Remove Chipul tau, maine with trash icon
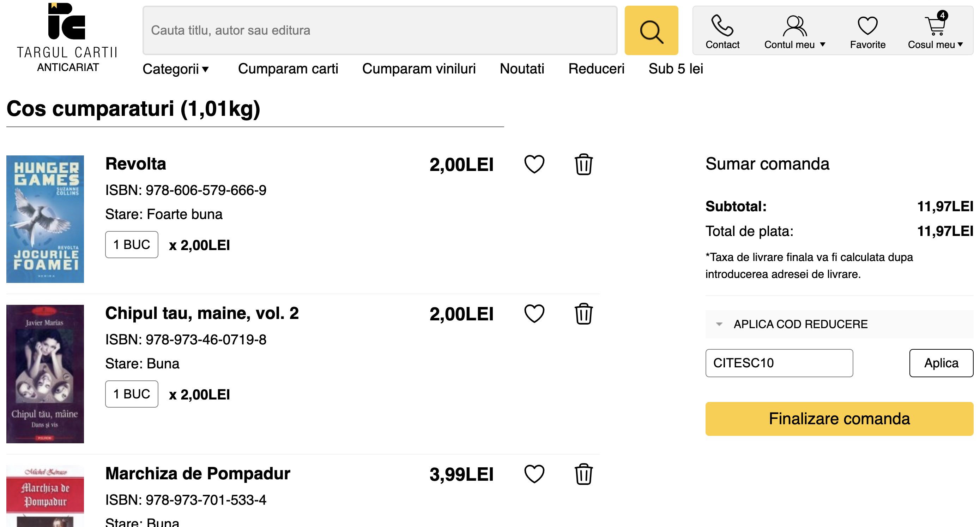The width and height of the screenshot is (980, 527). point(583,314)
